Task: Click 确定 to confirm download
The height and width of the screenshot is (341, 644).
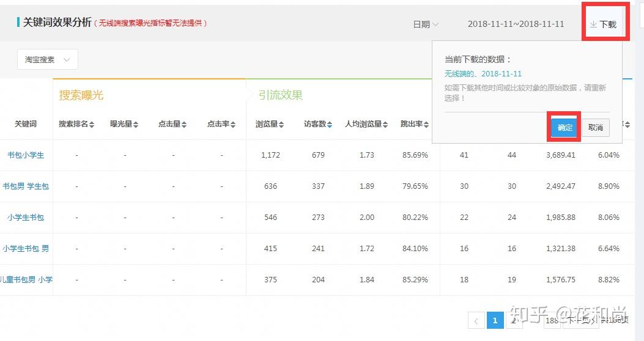Action: [564, 128]
